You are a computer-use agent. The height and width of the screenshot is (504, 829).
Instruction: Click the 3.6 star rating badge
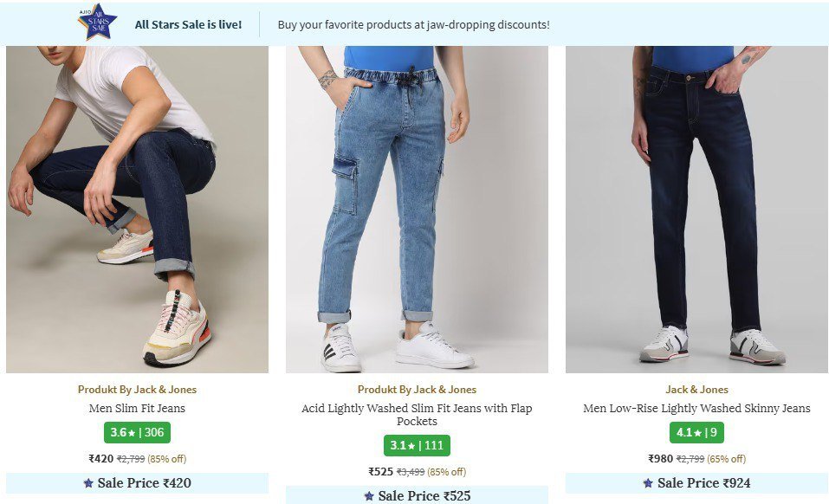pos(137,432)
